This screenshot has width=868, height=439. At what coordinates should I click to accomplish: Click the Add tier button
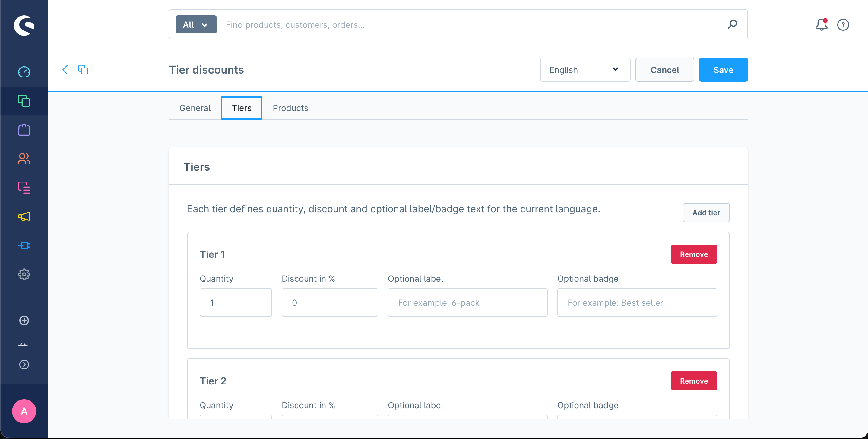706,213
